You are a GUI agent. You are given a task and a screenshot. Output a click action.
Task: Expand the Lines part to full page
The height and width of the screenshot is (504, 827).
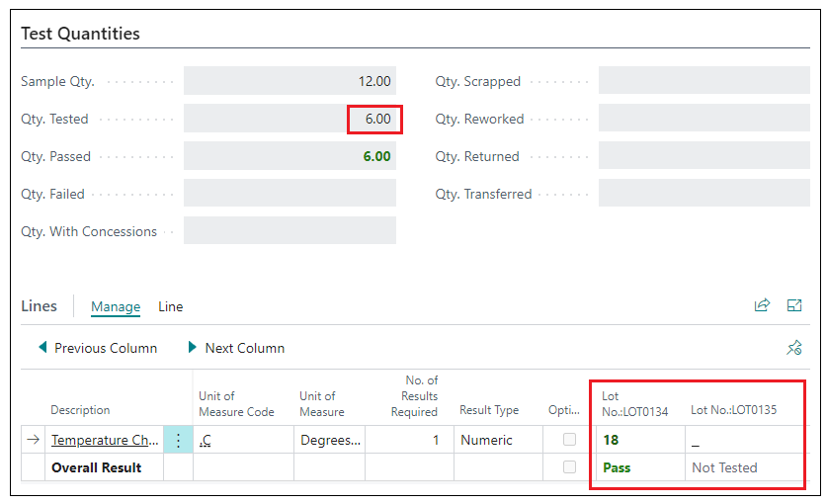794,306
